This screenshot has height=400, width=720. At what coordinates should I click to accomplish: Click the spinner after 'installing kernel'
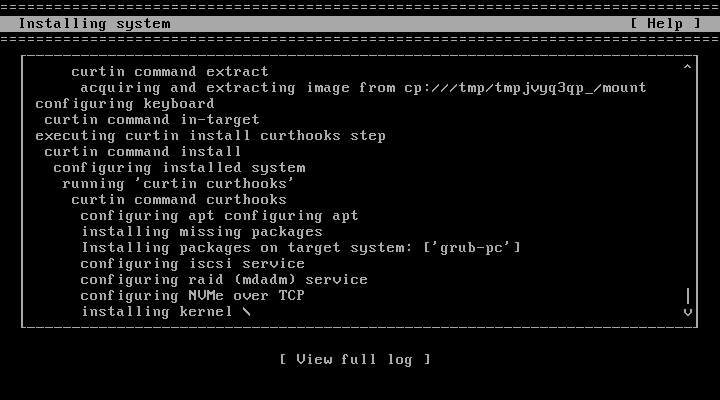[x=246, y=312]
